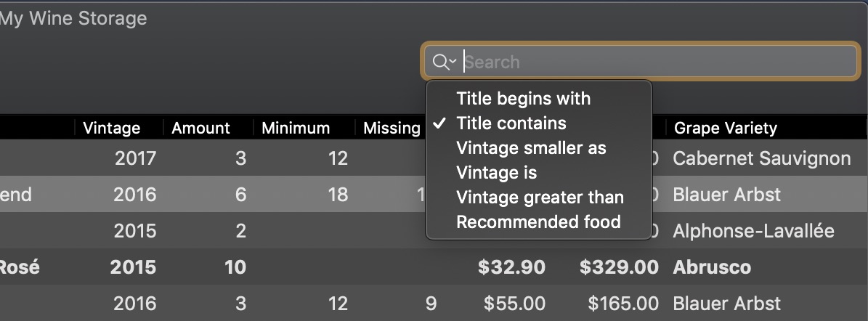Click the My Wine Storage window title

[x=73, y=18]
